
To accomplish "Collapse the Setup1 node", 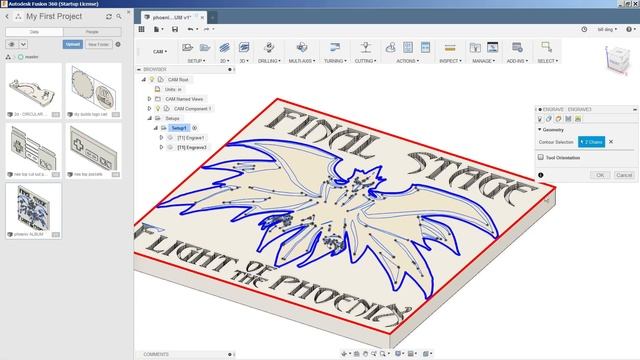I will 156,128.
